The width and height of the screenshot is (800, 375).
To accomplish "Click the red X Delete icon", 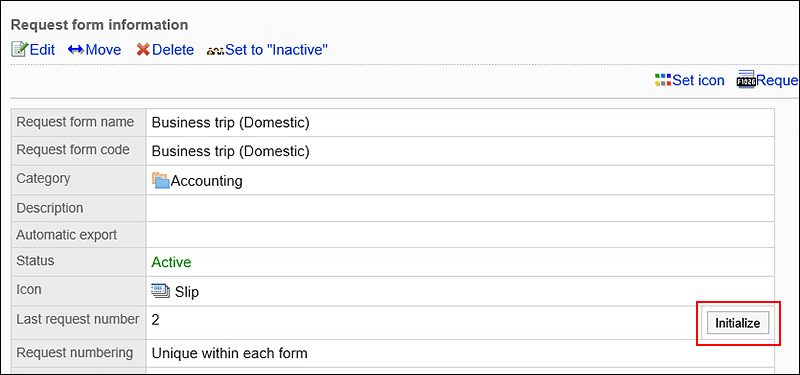I will tap(143, 49).
